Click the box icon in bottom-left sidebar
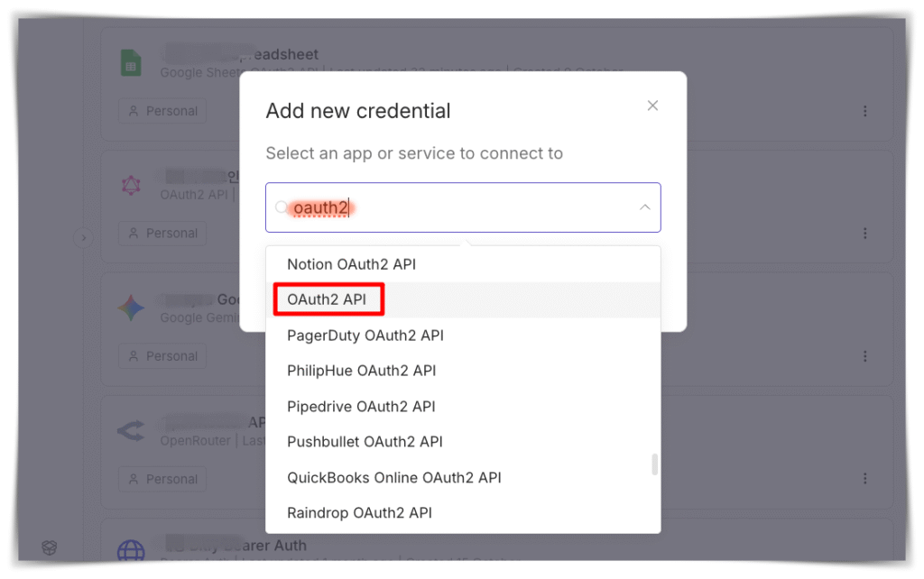This screenshot has height=579, width=924. (x=51, y=547)
